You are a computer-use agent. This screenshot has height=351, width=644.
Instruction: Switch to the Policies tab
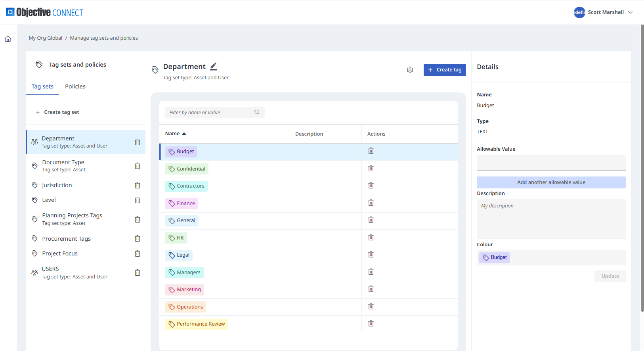pyautogui.click(x=75, y=86)
